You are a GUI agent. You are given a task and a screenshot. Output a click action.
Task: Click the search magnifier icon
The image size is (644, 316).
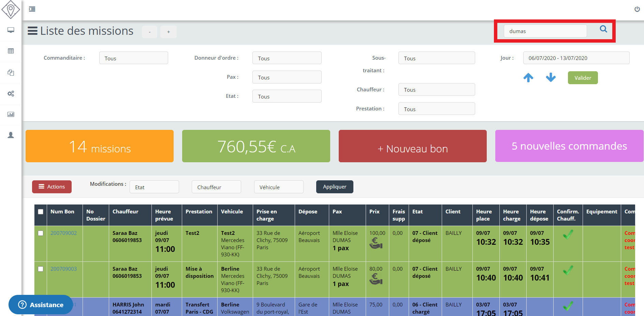(x=603, y=29)
